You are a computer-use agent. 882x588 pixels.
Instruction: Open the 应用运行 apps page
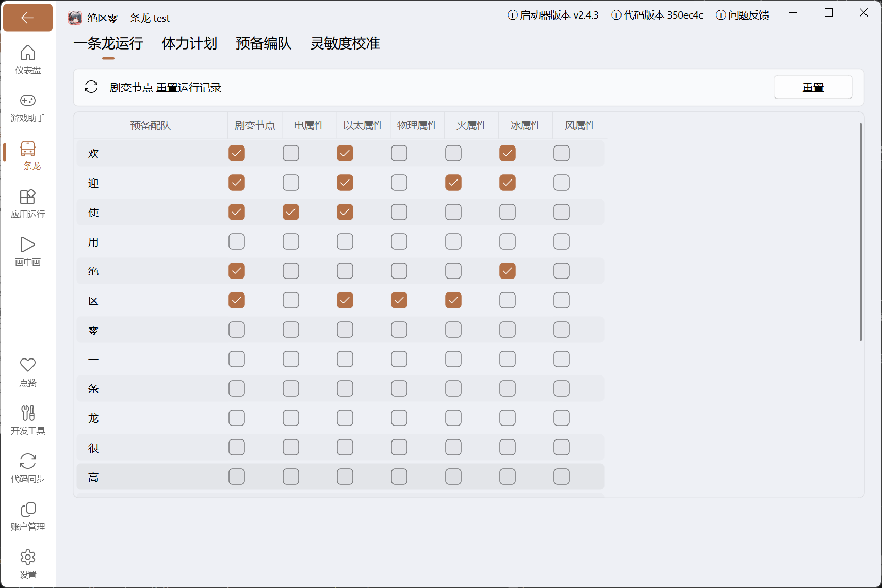coord(28,204)
